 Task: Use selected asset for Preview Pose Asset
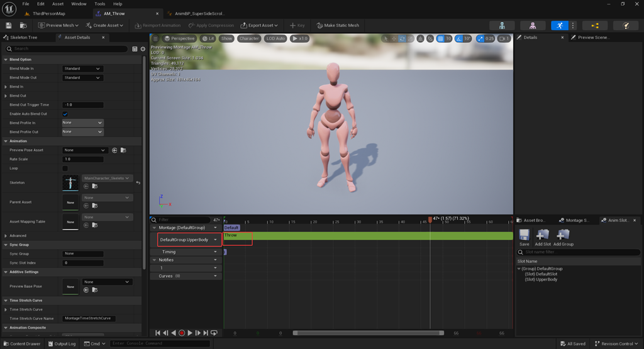pos(114,150)
